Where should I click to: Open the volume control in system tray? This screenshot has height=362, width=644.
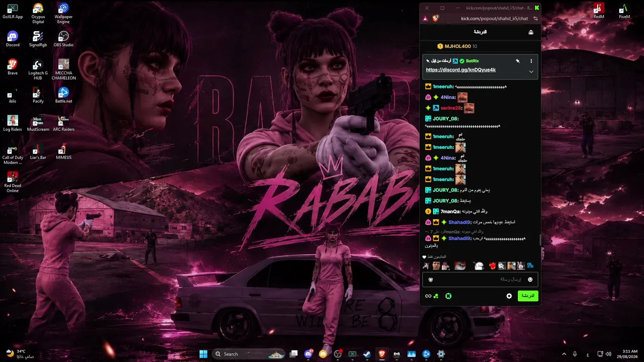[608, 354]
